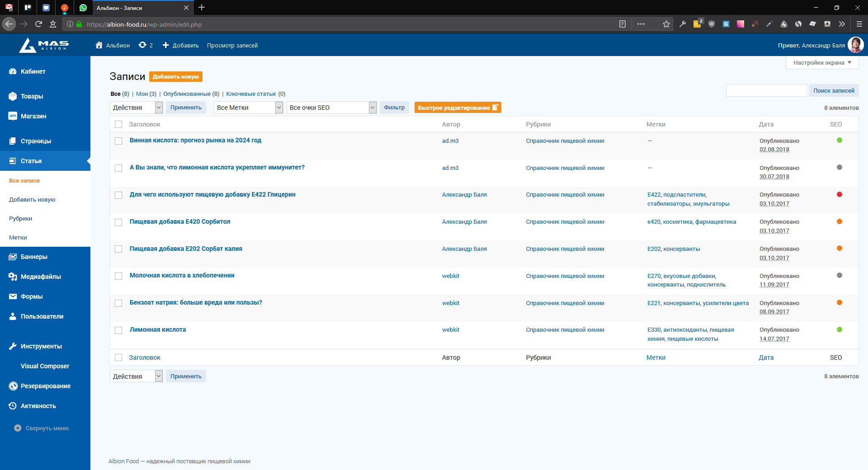Viewport: 868px width, 470px height.
Task: Click the Пользователи user icon
Action: pos(13,316)
